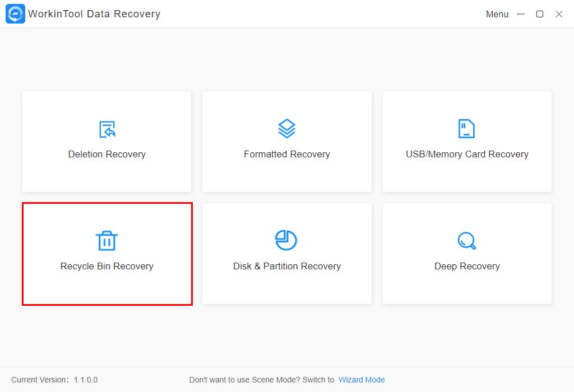The height and width of the screenshot is (392, 574).
Task: Choose the Disk & Partition Recovery label
Action: pyautogui.click(x=287, y=266)
